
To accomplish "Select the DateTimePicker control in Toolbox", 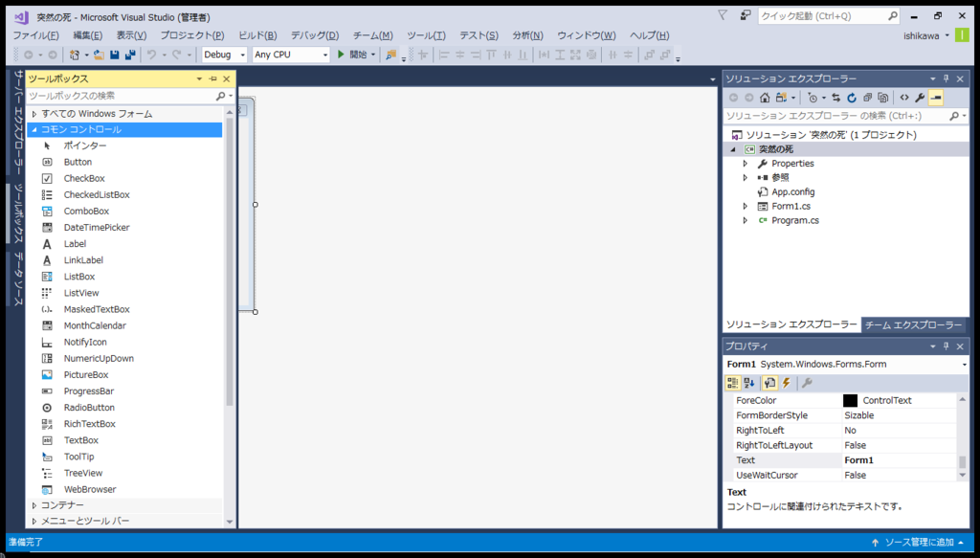I will pos(97,228).
